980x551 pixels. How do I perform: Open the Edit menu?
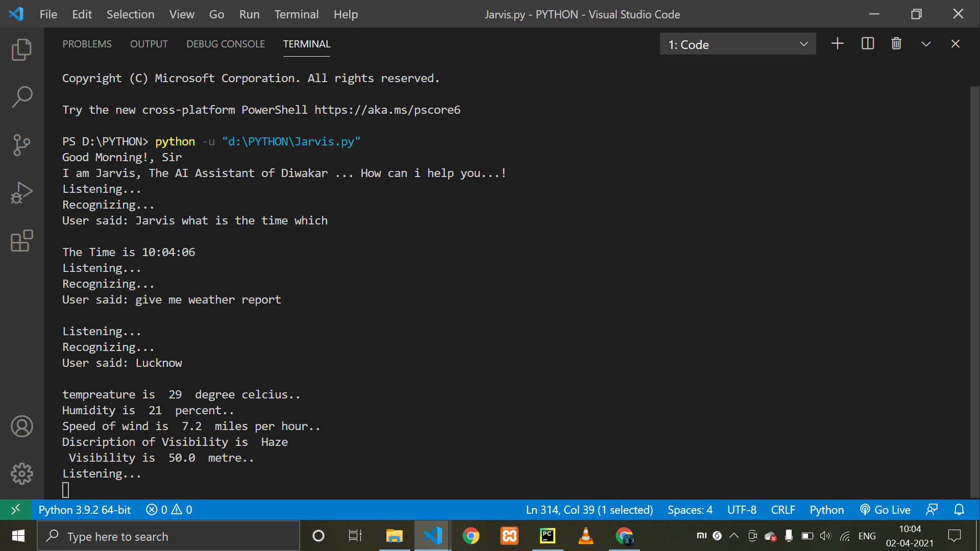(x=82, y=14)
